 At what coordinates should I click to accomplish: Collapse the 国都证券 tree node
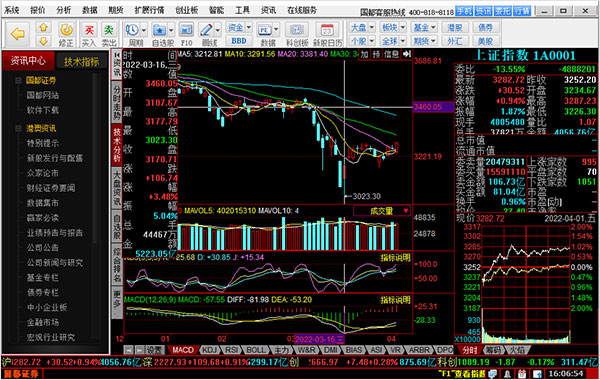click(x=18, y=80)
